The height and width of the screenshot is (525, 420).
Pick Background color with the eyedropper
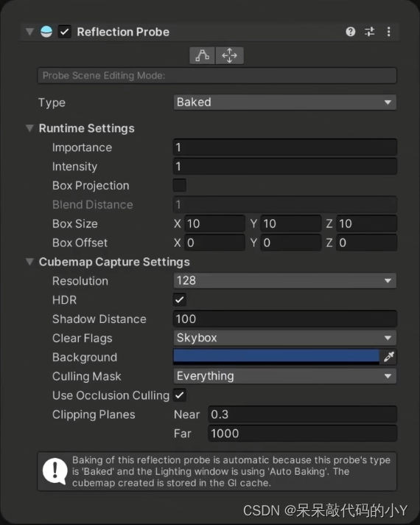coord(388,357)
